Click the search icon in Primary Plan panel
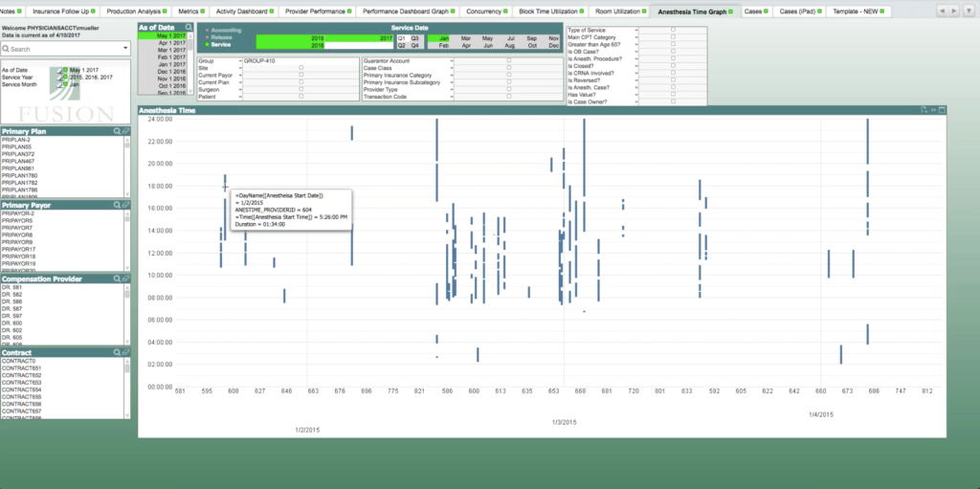The height and width of the screenshot is (489, 980). pyautogui.click(x=116, y=130)
